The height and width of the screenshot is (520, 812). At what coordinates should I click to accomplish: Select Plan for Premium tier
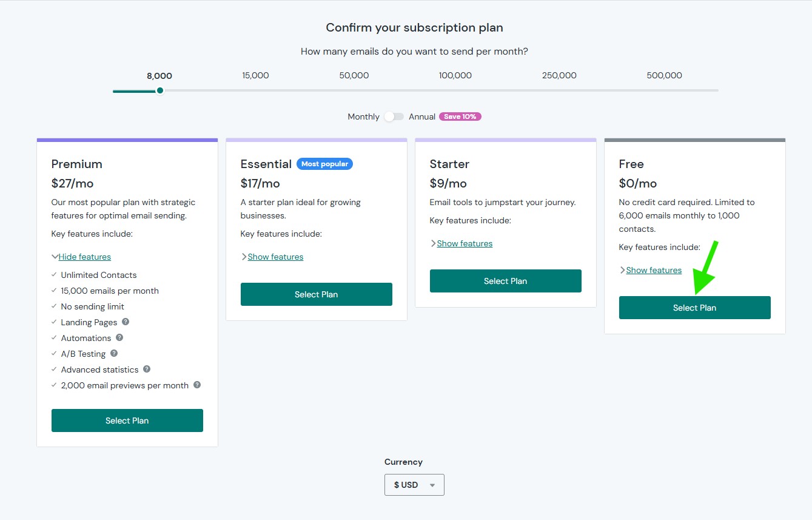(x=127, y=420)
